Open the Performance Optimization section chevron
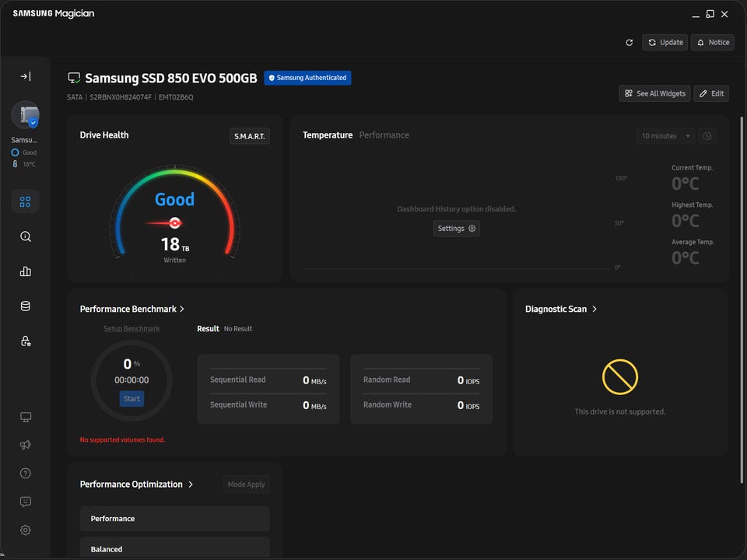This screenshot has height=560, width=747. coord(191,485)
